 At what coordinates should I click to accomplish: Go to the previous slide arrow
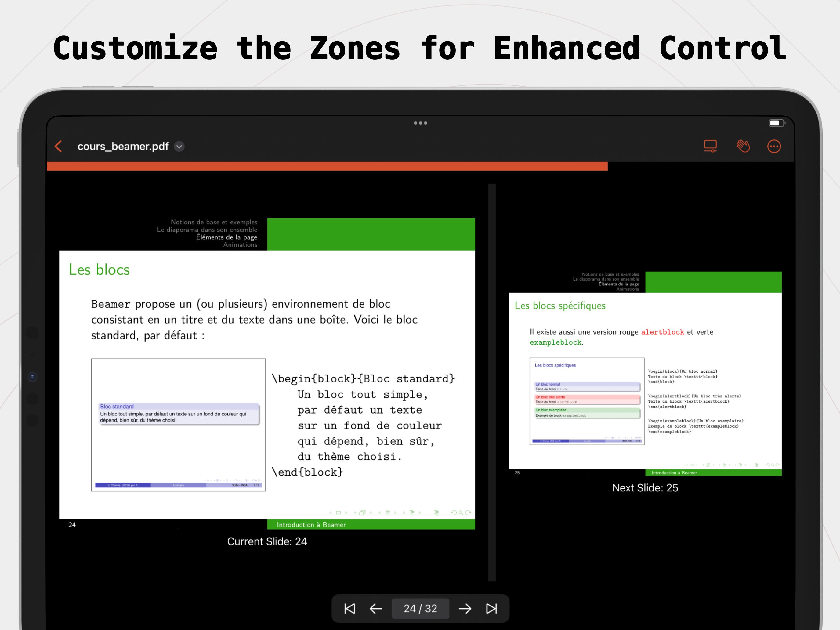click(376, 609)
